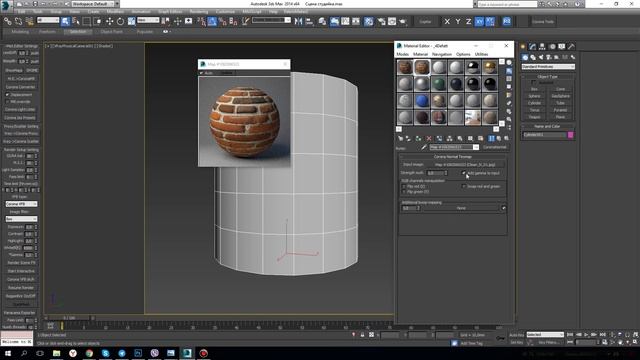Click the timeline time slider handle
Image resolution: width=640 pixels, height=360 pixels.
(68, 318)
